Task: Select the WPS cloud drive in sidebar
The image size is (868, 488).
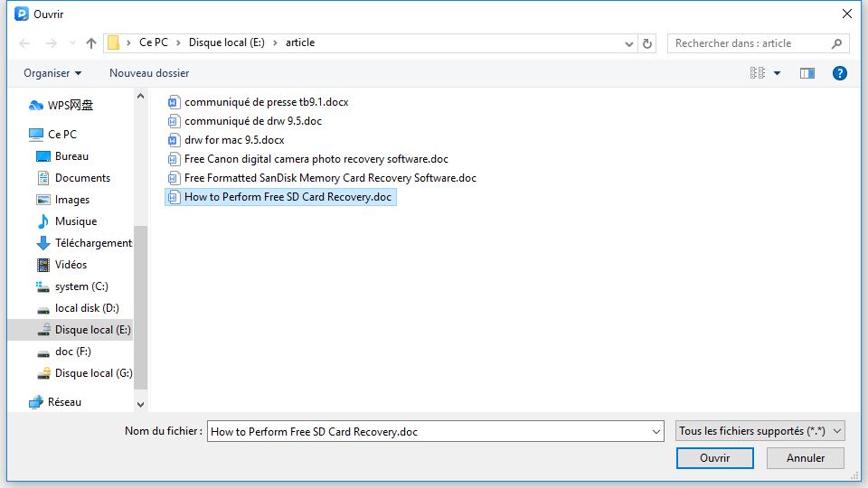Action: (70, 106)
